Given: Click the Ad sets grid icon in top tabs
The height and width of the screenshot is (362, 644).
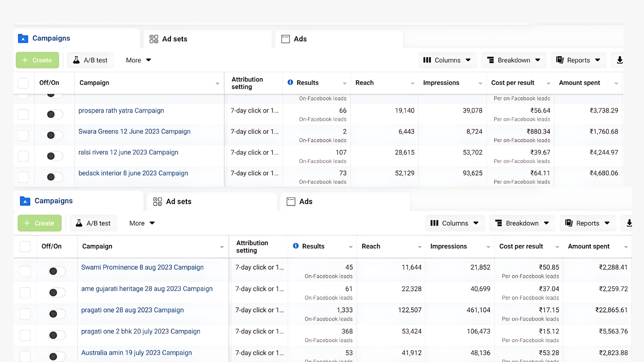Looking at the screenshot, I should (154, 39).
